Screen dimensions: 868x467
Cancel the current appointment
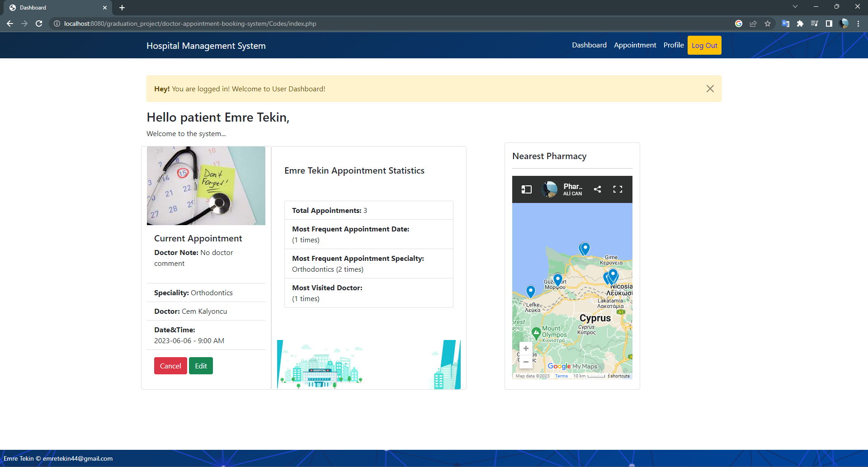[170, 365]
